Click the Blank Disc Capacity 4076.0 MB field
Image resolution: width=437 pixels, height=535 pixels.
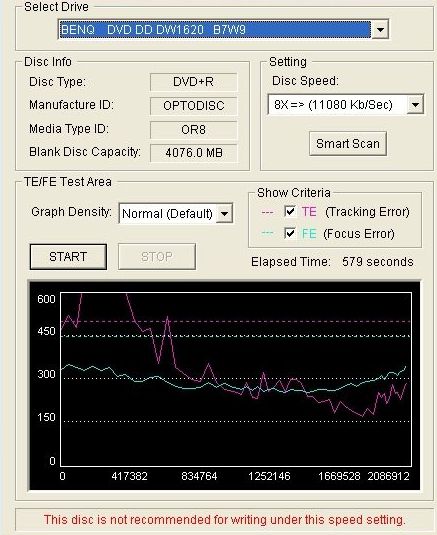[193, 153]
